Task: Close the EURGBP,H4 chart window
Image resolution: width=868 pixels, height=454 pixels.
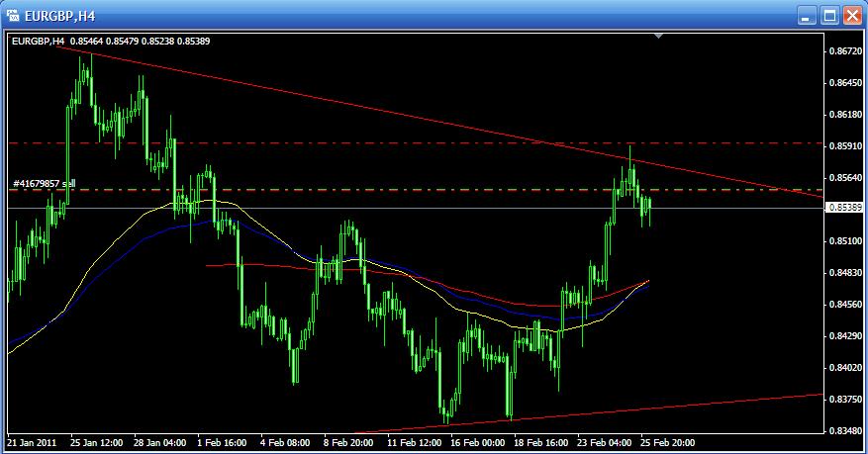Action: [851, 16]
